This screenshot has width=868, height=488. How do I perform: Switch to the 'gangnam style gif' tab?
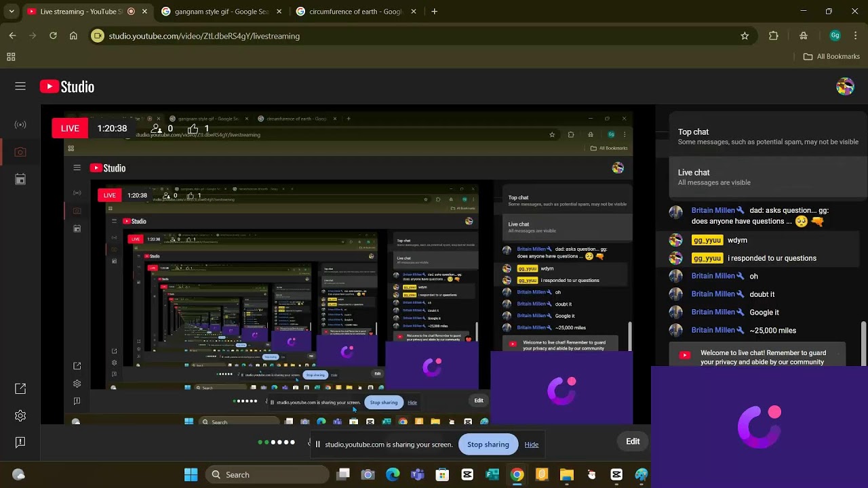pyautogui.click(x=222, y=12)
